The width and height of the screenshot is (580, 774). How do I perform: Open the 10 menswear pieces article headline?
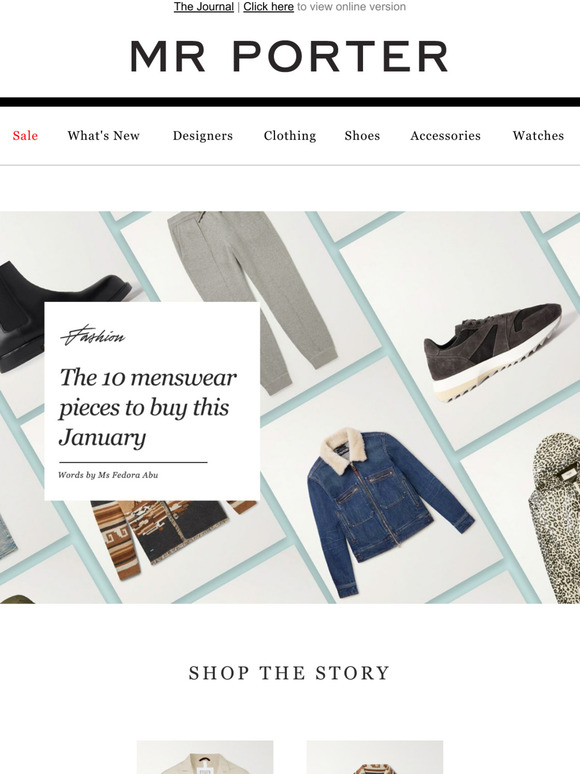(147, 407)
